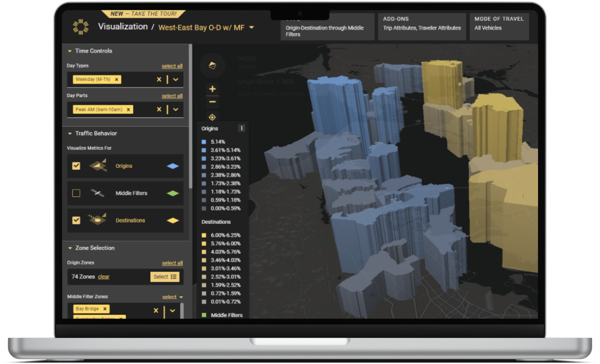Screen dimensions: 600x364
Task: Open the Origins legend options menu
Action: pos(242,128)
